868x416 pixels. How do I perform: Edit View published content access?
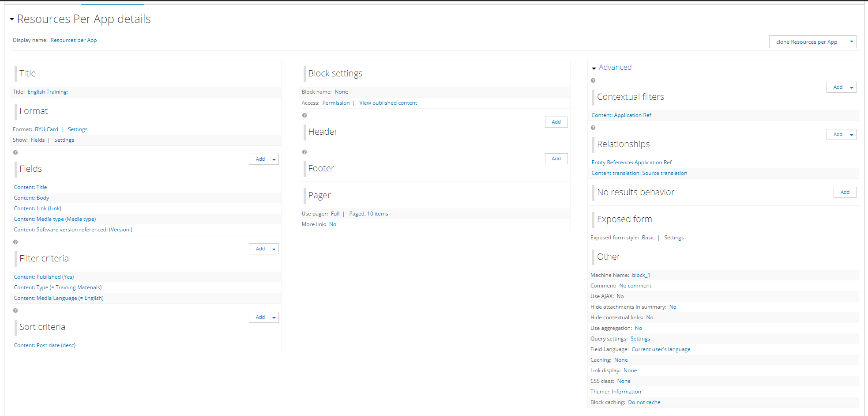pos(388,103)
